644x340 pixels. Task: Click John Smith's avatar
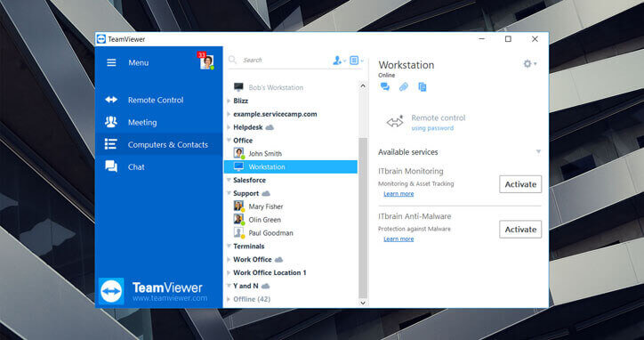coord(238,153)
